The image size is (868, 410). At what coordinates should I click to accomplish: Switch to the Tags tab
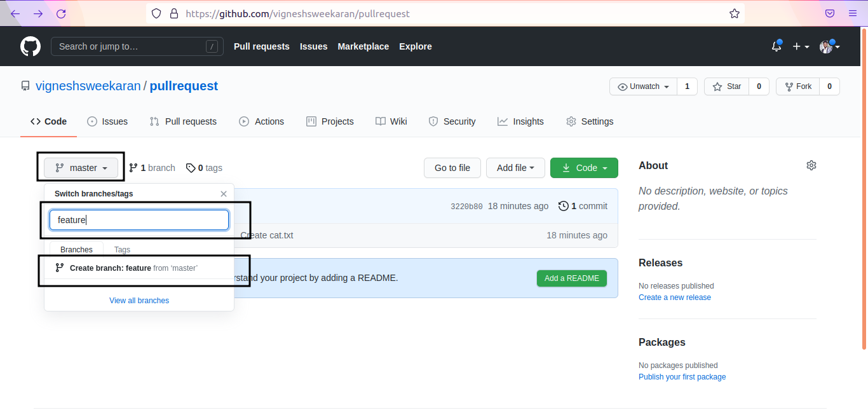(122, 250)
